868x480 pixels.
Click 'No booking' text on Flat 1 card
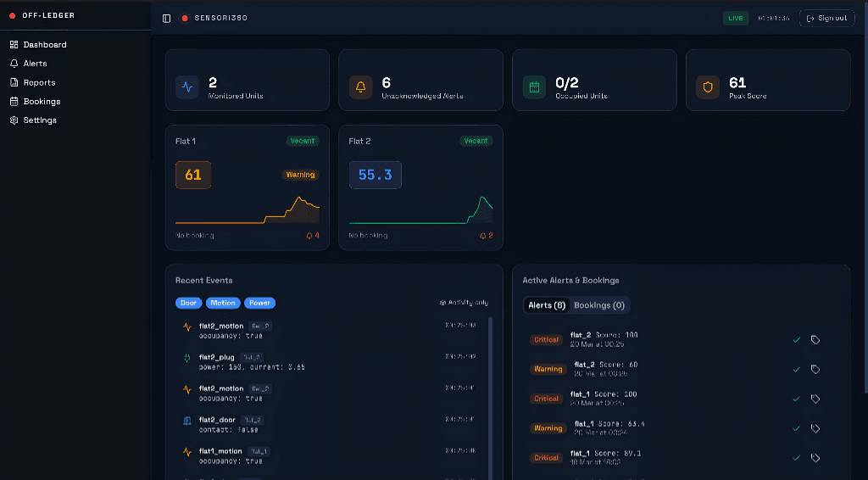pos(195,235)
